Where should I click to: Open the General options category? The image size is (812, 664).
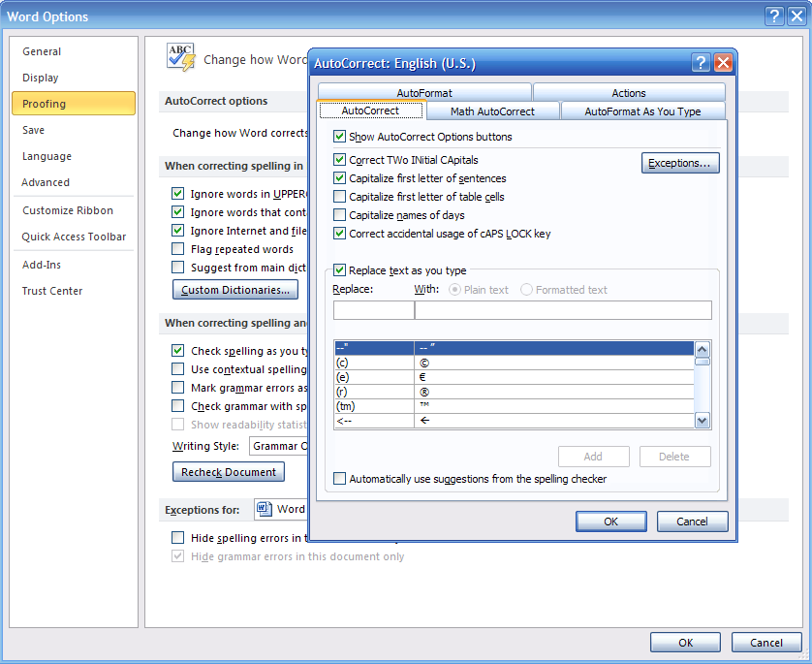pos(74,51)
